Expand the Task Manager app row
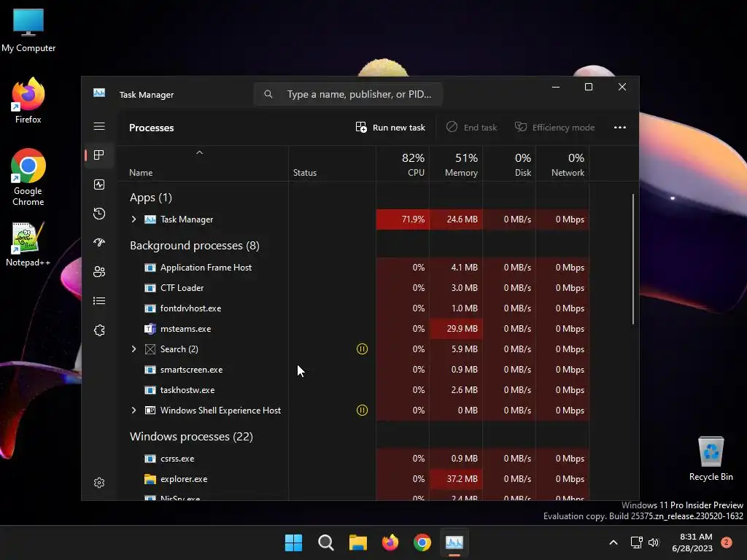747x560 pixels. 134,219
